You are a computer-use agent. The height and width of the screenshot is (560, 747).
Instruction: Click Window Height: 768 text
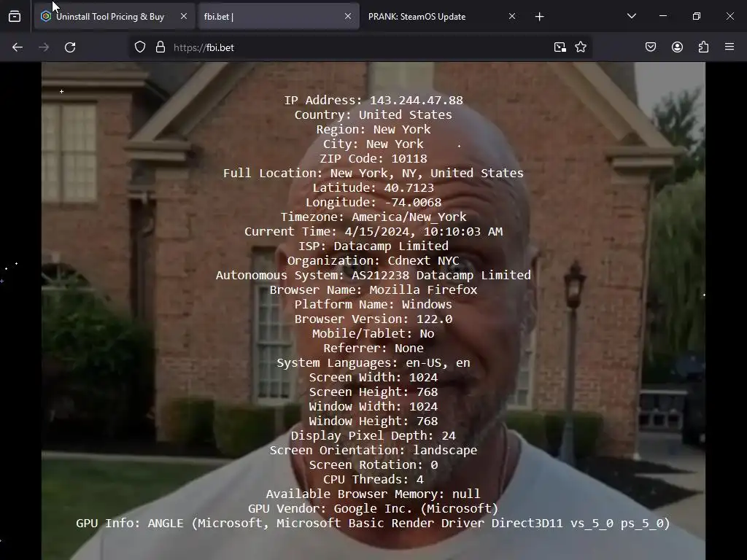point(373,421)
